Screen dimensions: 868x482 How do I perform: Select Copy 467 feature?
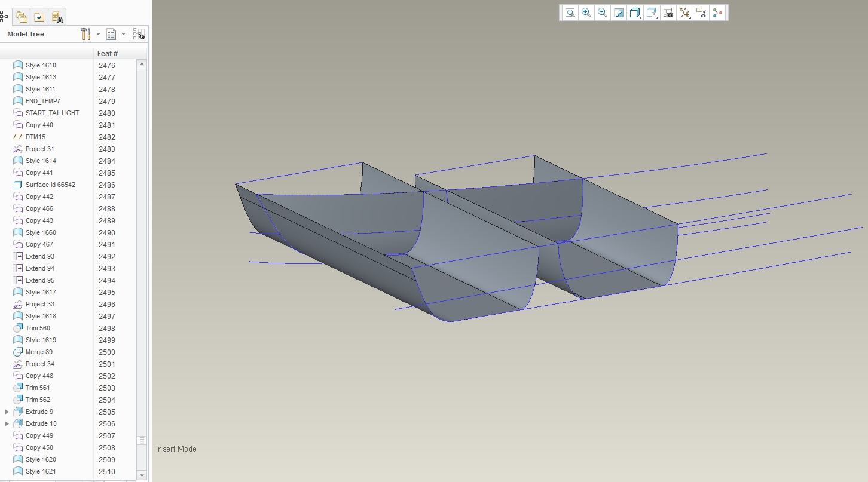[x=39, y=244]
